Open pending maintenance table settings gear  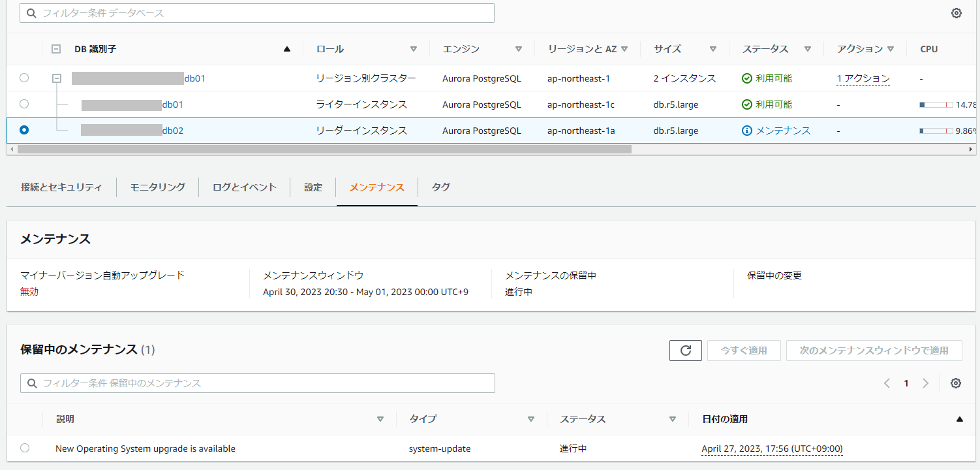pos(956,383)
